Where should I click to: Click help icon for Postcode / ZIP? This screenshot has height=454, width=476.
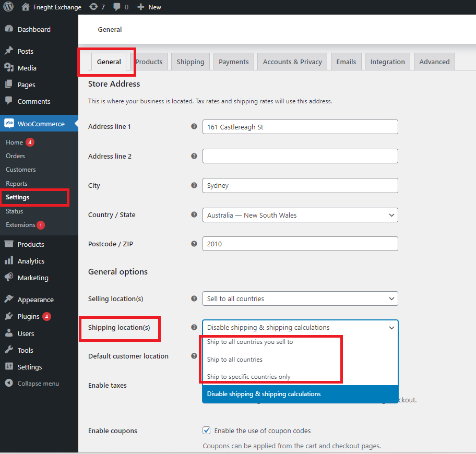click(x=194, y=244)
